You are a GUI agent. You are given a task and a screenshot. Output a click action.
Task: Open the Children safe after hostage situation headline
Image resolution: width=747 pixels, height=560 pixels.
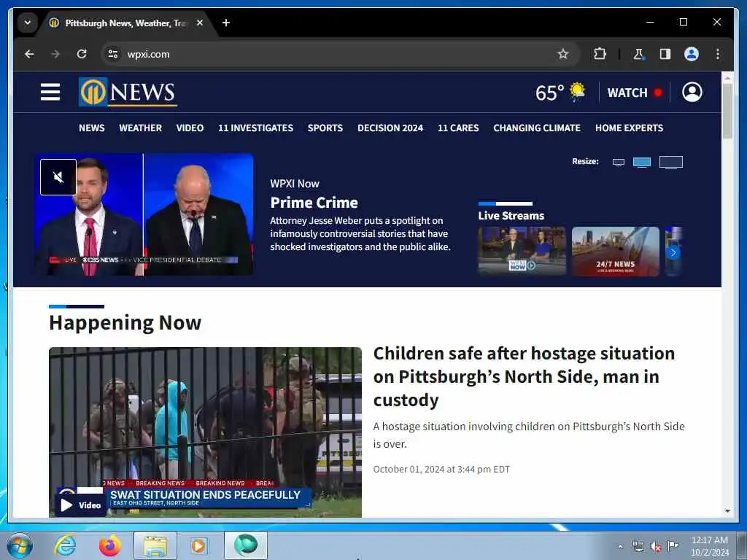tap(524, 377)
